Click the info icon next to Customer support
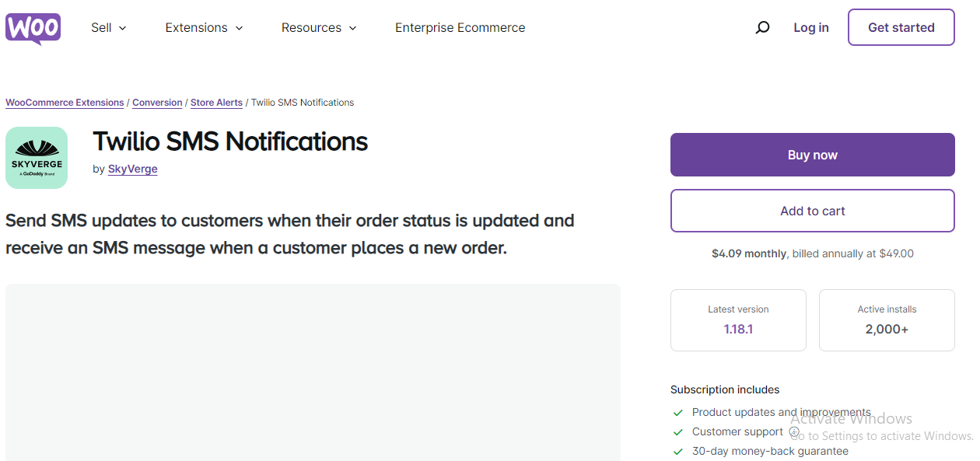The width and height of the screenshot is (980, 461). (794, 431)
